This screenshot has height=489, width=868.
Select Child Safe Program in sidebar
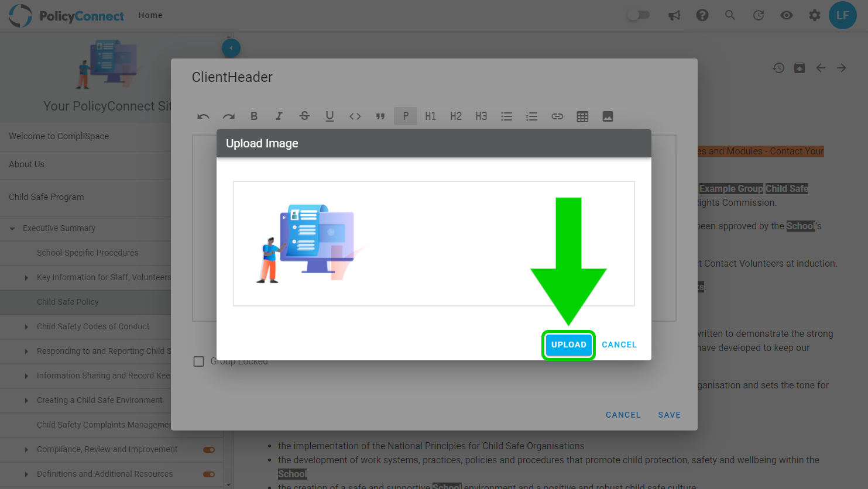click(x=46, y=197)
